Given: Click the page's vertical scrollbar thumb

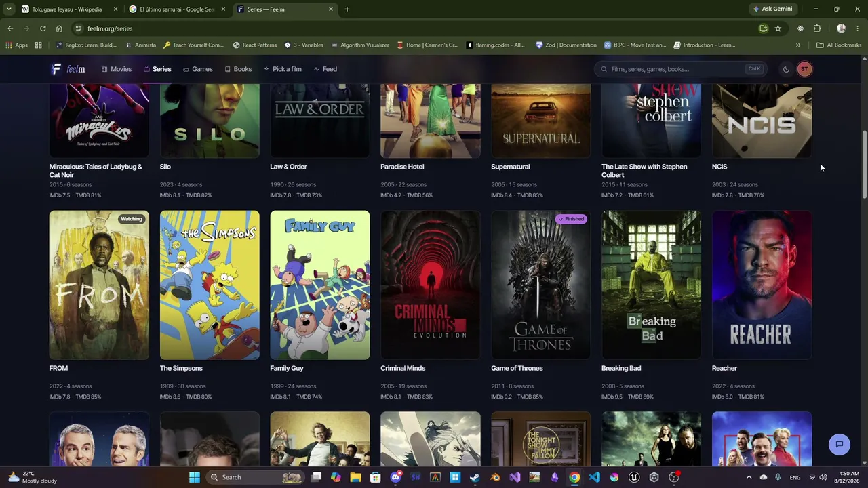Looking at the screenshot, I should 864,165.
